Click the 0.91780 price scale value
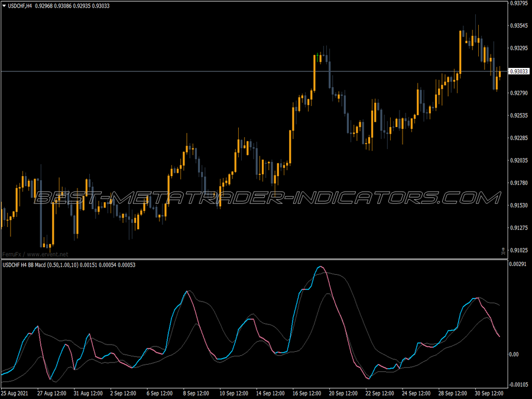Image resolution: width=532 pixels, height=399 pixels. click(519, 183)
